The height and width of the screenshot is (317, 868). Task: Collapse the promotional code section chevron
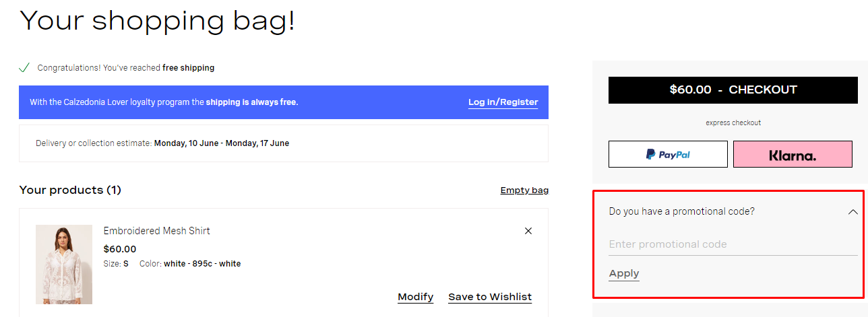[x=852, y=211]
